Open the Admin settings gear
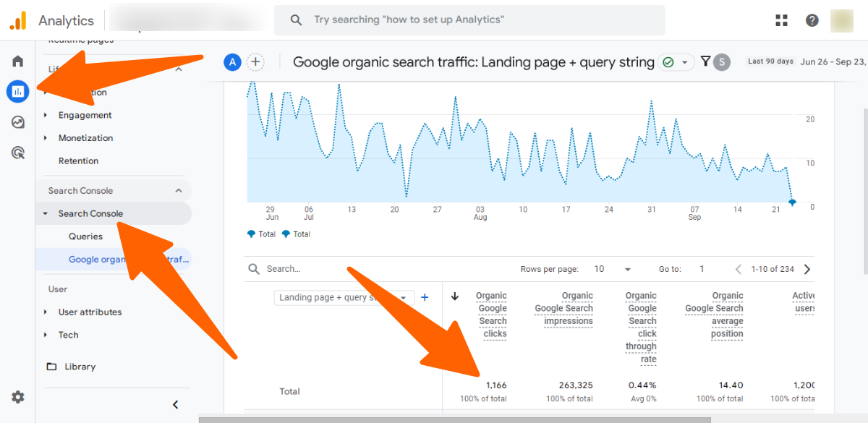 tap(18, 397)
